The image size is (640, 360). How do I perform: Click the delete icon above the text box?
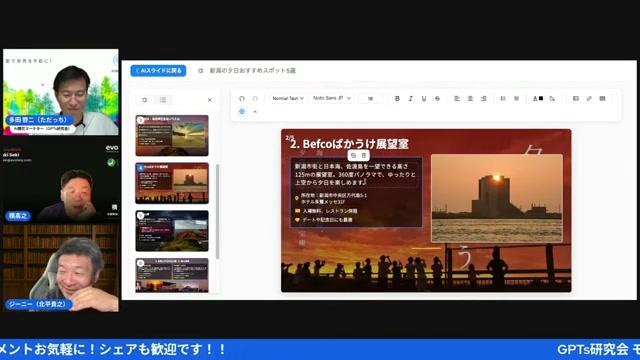pyautogui.click(x=364, y=156)
